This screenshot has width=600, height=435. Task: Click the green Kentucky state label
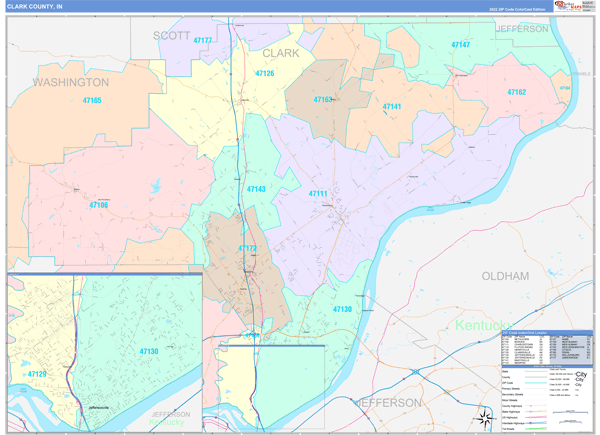pyautogui.click(x=484, y=325)
